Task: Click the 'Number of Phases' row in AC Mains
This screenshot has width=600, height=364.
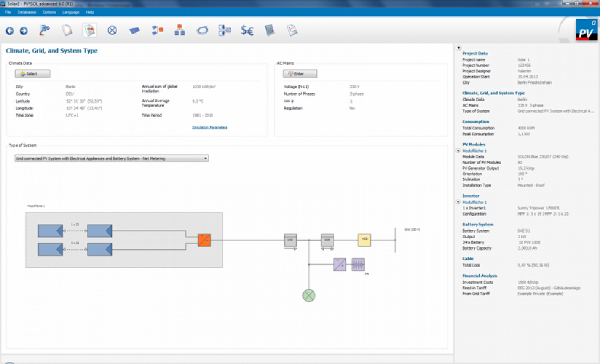Action: pos(324,94)
